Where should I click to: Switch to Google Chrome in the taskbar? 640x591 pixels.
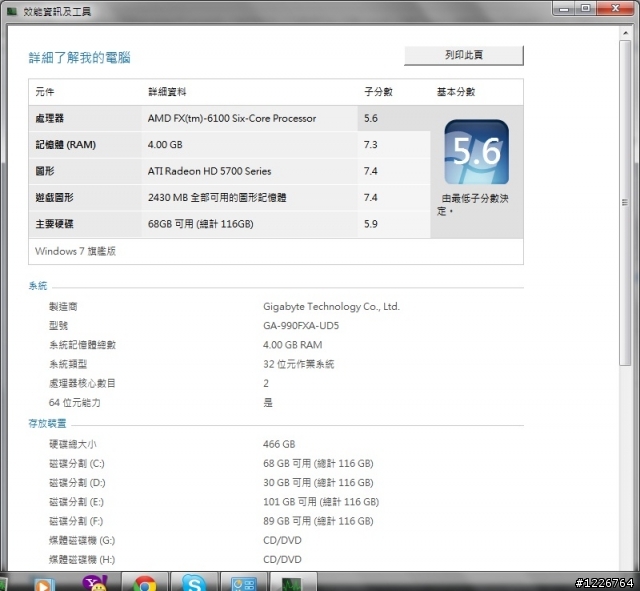click(144, 583)
